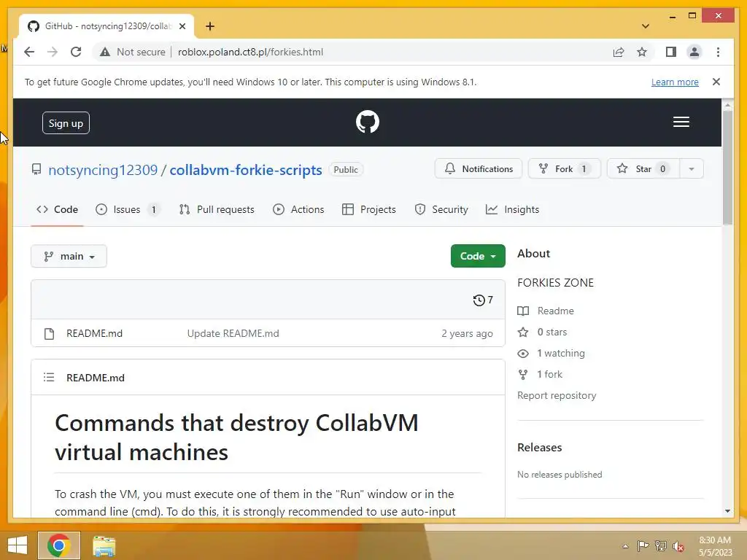Click the README.md file page icon
747x560 pixels.
49,334
